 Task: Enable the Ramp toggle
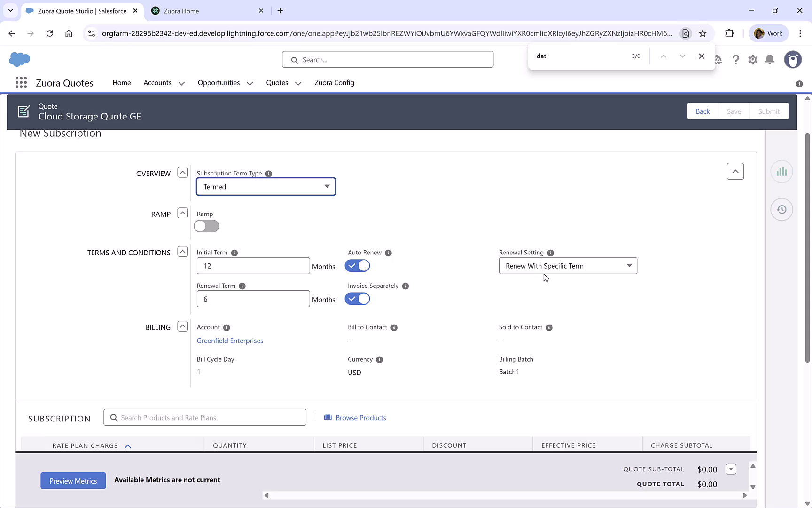(x=206, y=226)
